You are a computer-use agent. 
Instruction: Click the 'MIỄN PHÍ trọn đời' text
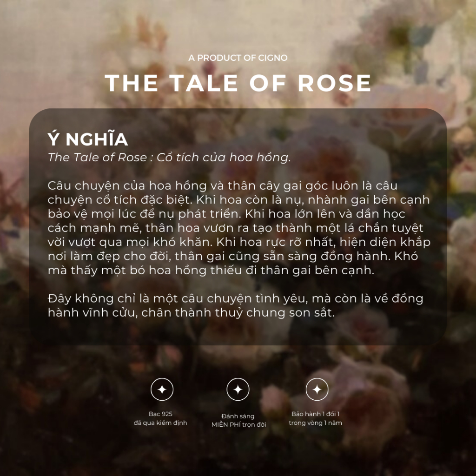[x=239, y=425]
